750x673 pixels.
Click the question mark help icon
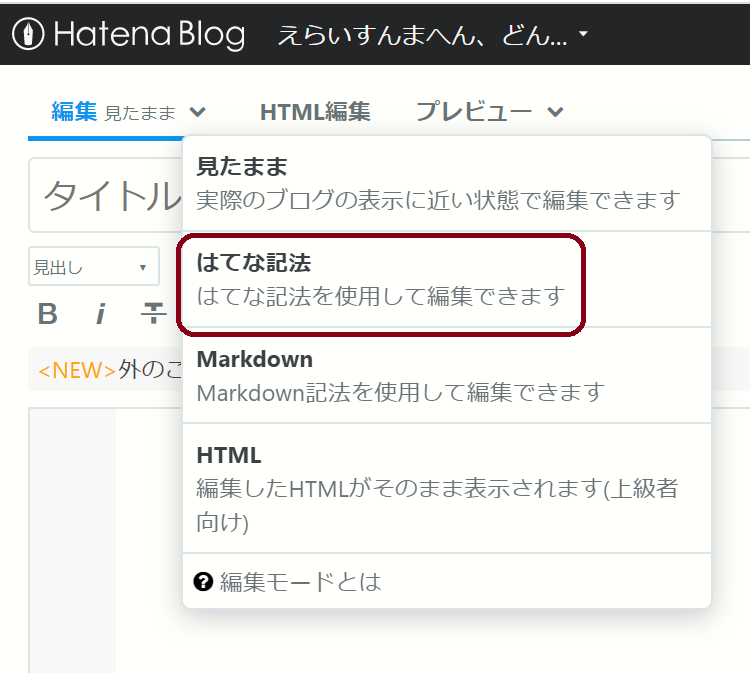coord(203,582)
